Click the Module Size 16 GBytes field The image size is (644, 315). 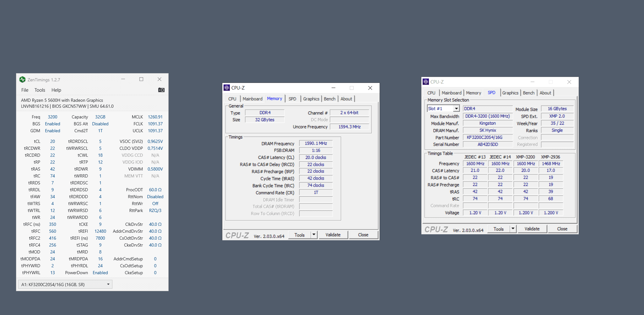pos(557,109)
